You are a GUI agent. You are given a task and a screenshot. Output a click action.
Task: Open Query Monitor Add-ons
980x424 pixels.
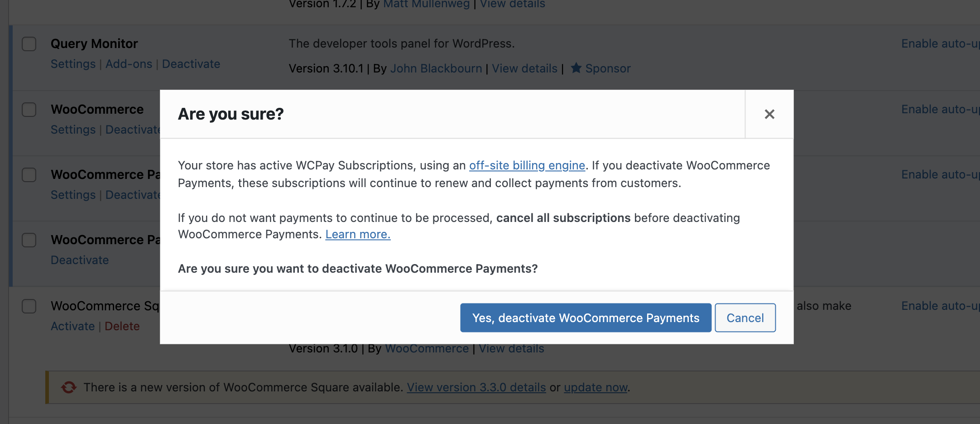coord(129,64)
